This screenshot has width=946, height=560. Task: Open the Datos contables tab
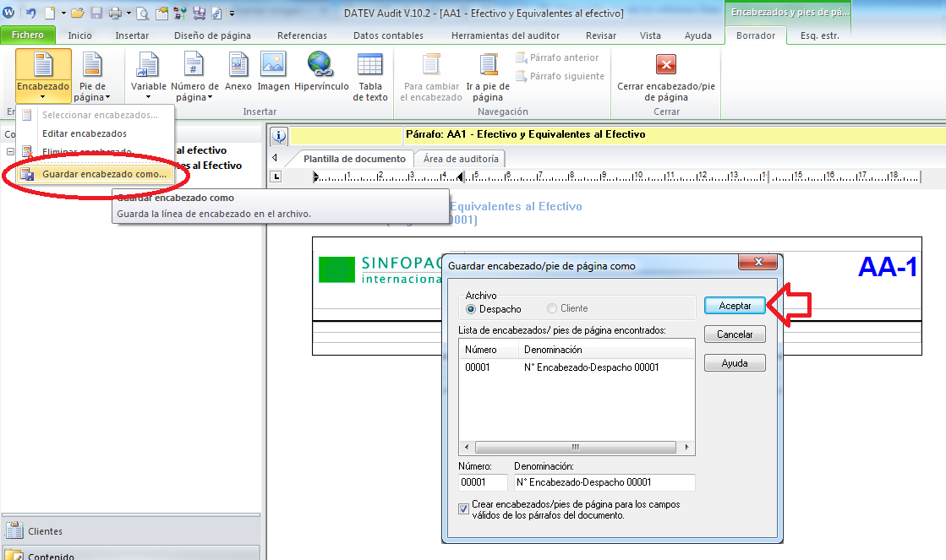tap(388, 35)
